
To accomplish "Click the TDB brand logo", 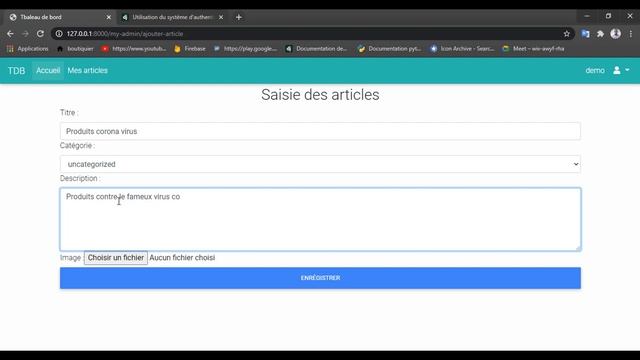I will [16, 71].
